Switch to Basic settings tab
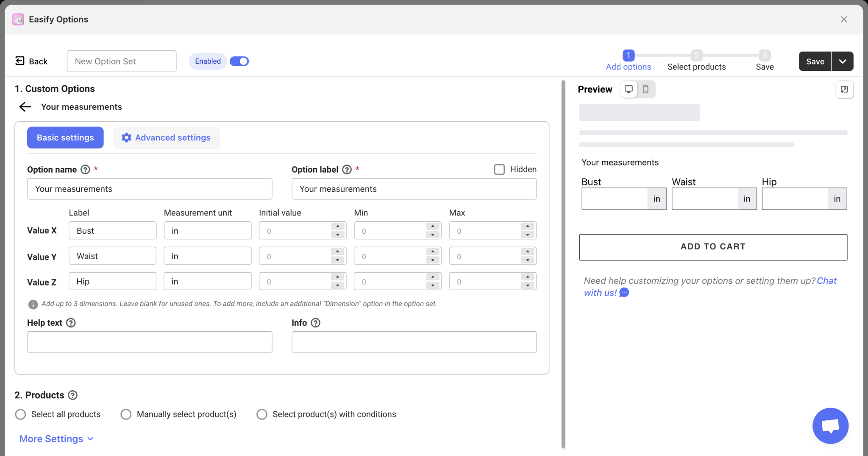 [65, 138]
